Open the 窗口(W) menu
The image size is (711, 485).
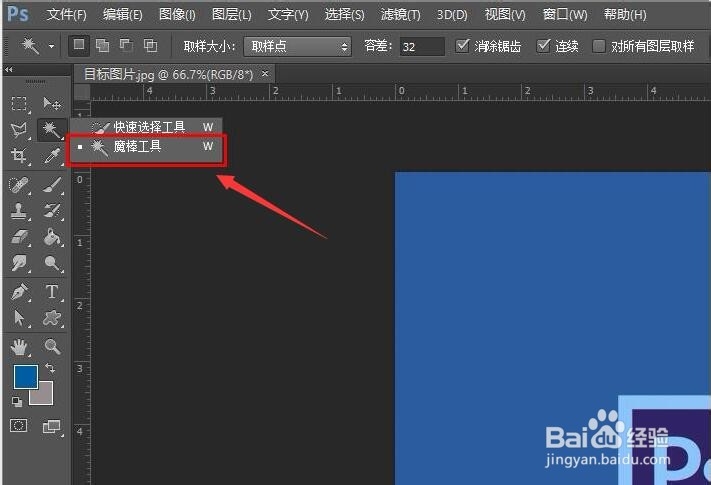click(565, 15)
